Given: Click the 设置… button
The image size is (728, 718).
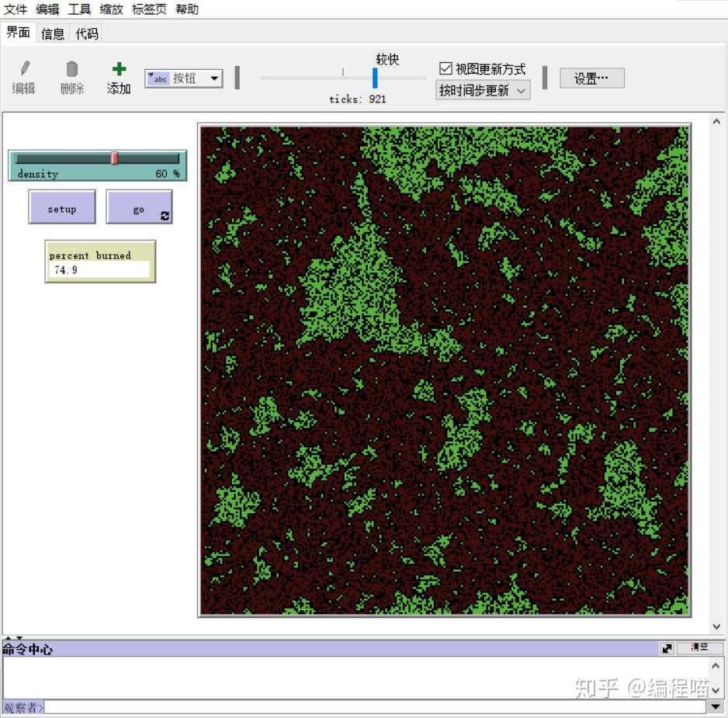Looking at the screenshot, I should pos(591,78).
